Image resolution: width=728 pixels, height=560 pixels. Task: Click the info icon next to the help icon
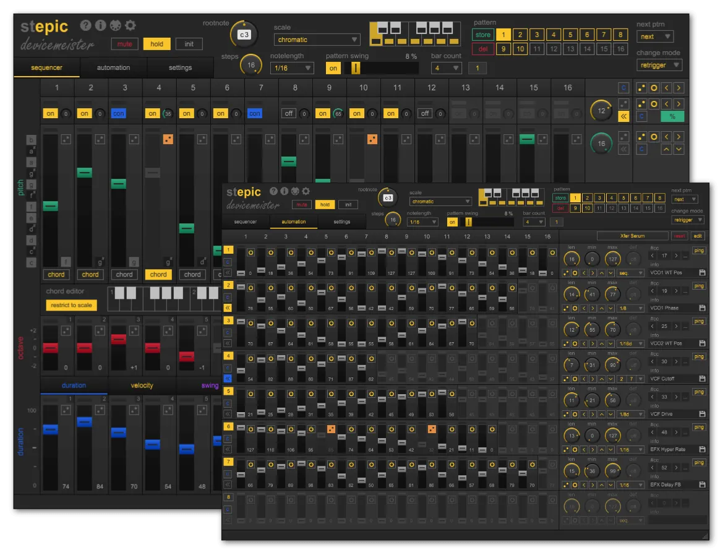click(283, 191)
